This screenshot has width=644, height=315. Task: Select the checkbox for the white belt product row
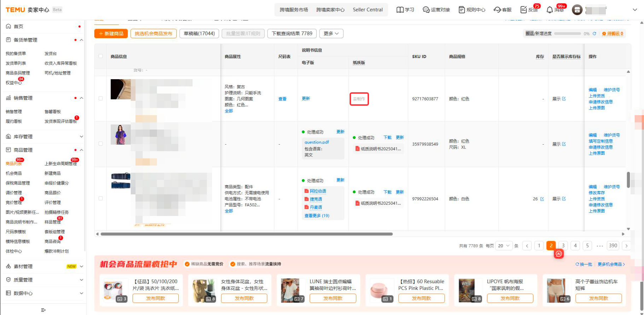[101, 199]
